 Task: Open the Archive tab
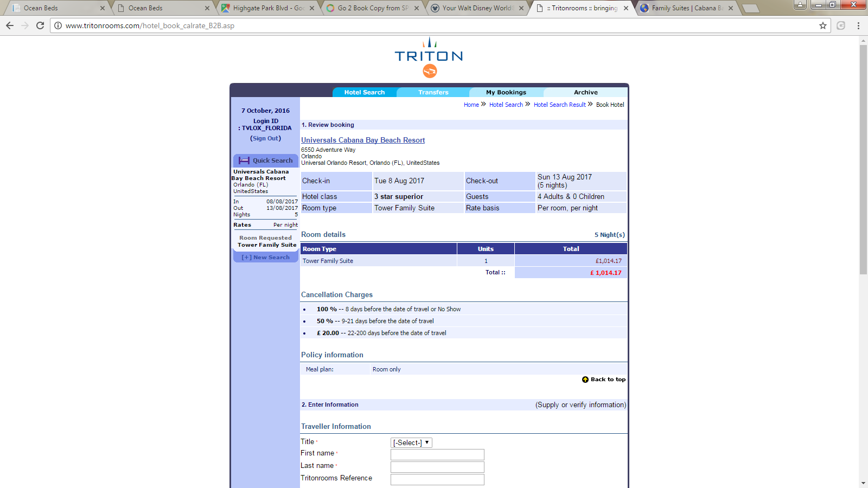(x=586, y=92)
